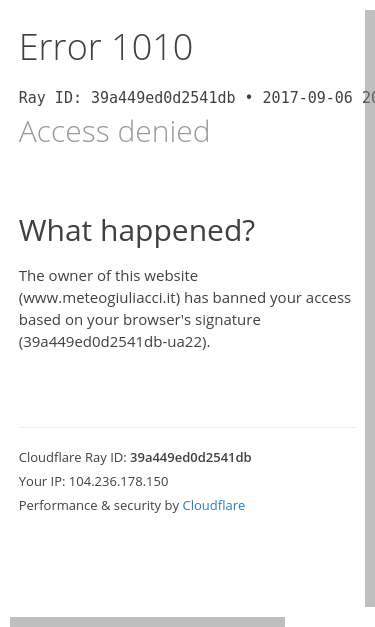The height and width of the screenshot is (627, 375).
Task: Click the text 'The owner of this website'
Action: (x=108, y=276)
